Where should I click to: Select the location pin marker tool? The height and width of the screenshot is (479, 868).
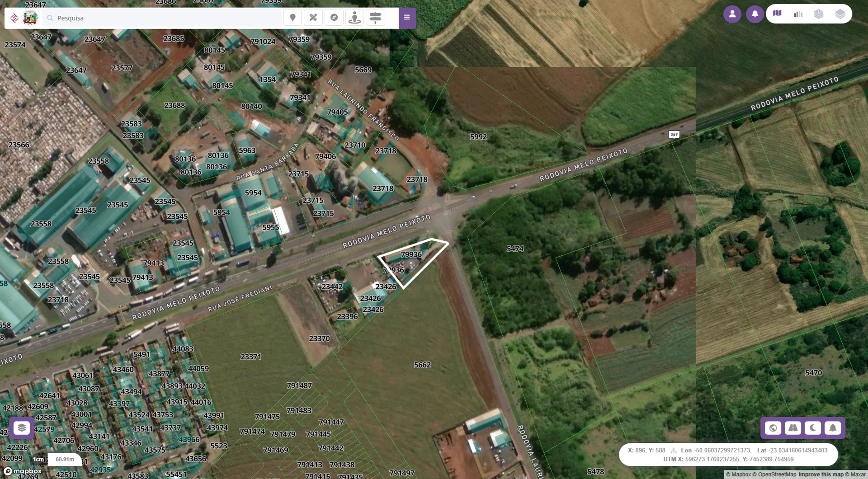pyautogui.click(x=292, y=18)
